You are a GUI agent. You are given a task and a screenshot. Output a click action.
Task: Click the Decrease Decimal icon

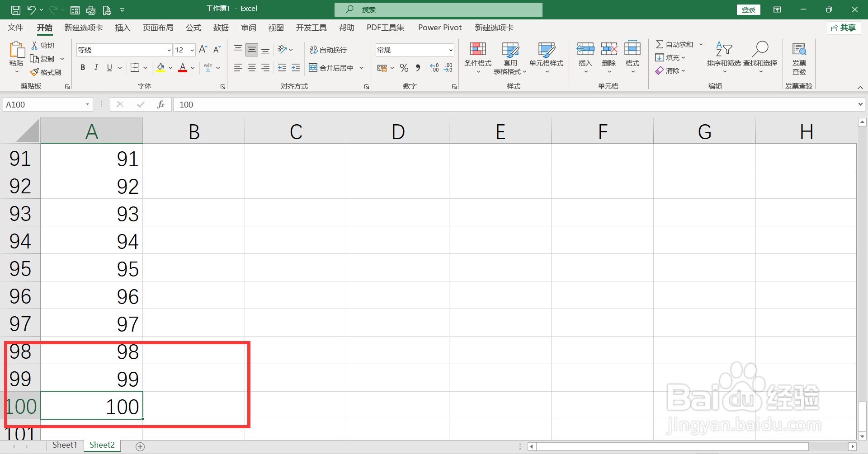click(x=448, y=68)
